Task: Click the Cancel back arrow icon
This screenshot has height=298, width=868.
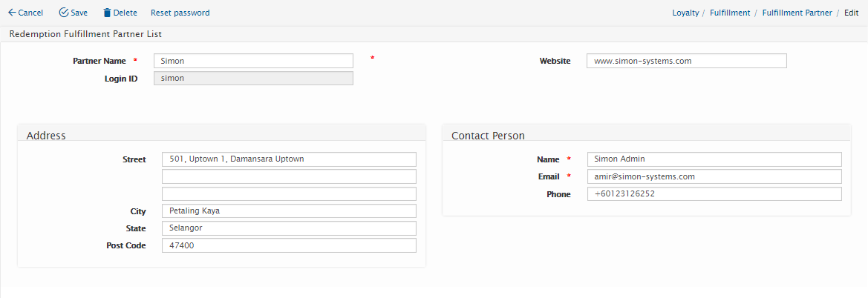Action: click(x=12, y=13)
